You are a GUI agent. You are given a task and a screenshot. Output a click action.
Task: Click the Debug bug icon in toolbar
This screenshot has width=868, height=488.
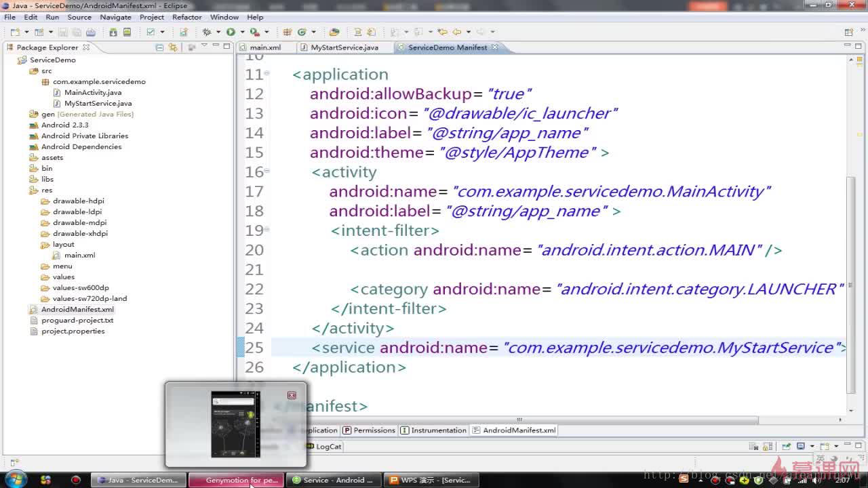point(208,32)
